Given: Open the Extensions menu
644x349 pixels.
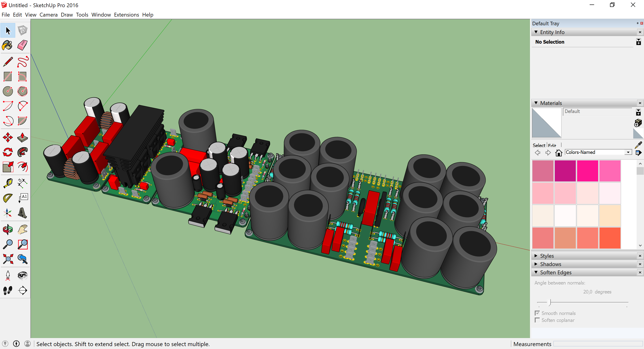Looking at the screenshot, I should click(126, 15).
